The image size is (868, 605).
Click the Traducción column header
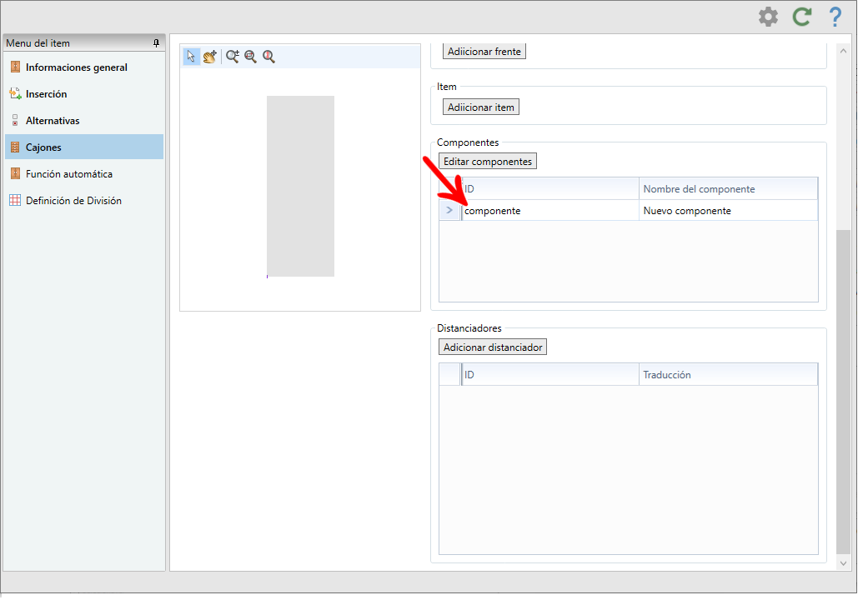click(x=729, y=375)
